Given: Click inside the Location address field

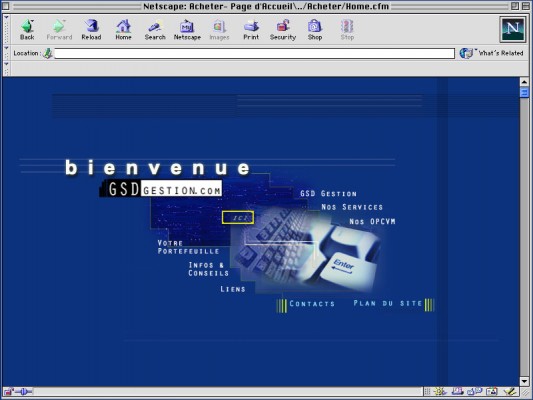Looking at the screenshot, I should tap(254, 53).
